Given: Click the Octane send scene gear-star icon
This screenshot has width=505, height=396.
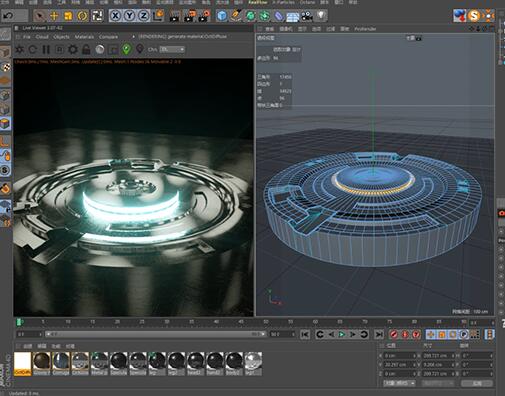Looking at the screenshot, I should (19, 50).
